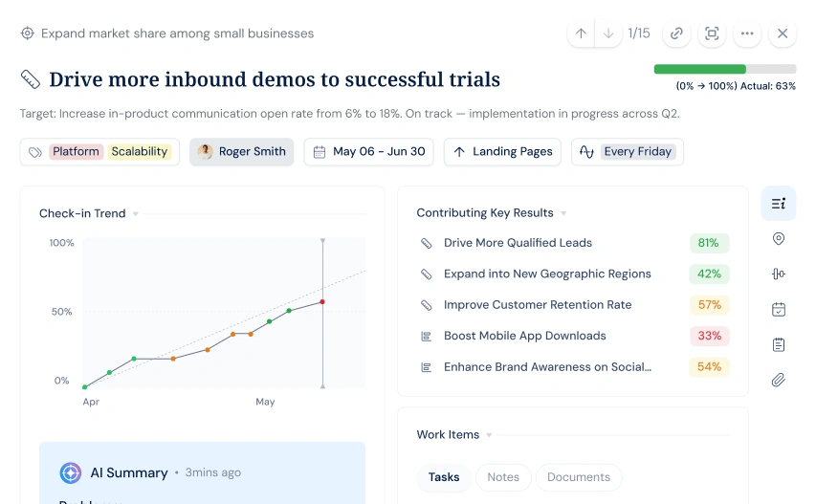Click icon beside Improve Customer Retention Rate

427,305
